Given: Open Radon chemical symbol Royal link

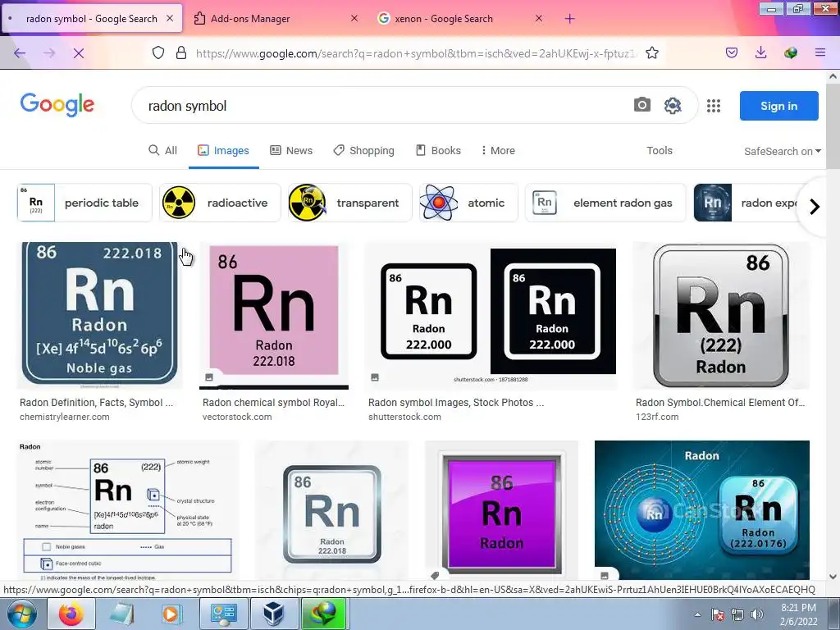Looking at the screenshot, I should tap(273, 402).
